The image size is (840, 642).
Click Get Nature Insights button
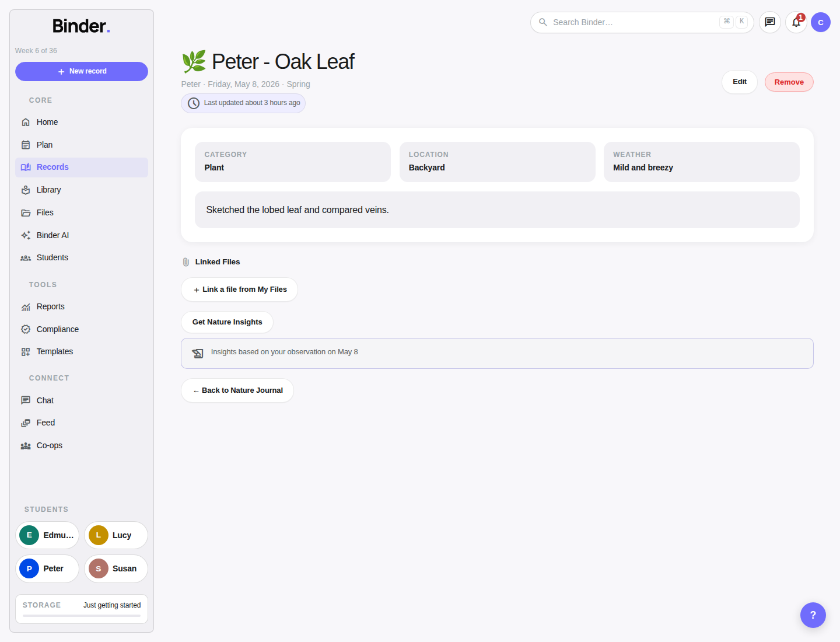coord(227,322)
